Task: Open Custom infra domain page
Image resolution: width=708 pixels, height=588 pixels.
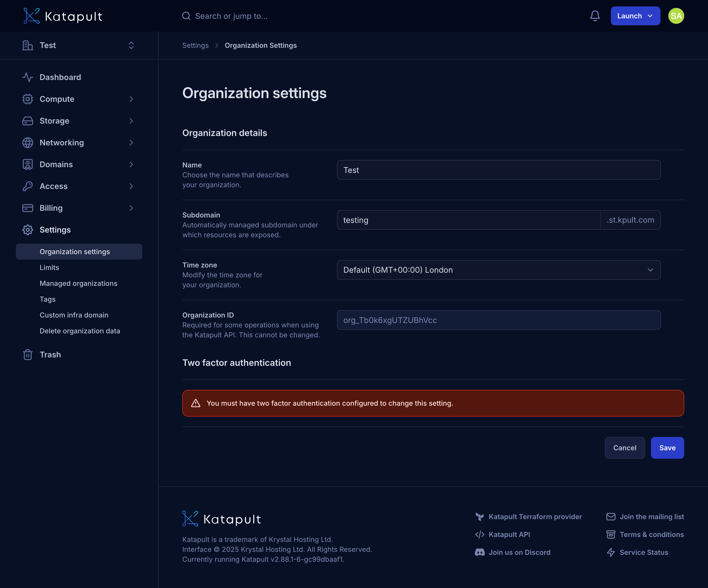Action: [74, 315]
